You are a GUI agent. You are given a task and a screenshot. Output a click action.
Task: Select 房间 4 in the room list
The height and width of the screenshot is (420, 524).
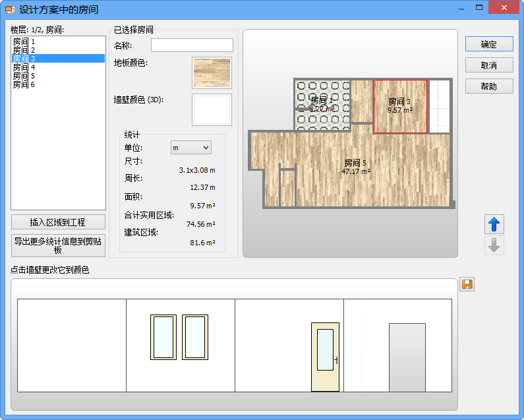pyautogui.click(x=58, y=67)
